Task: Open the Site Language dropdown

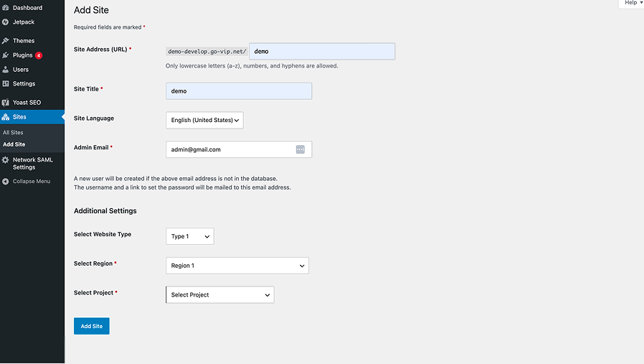Action: (204, 120)
